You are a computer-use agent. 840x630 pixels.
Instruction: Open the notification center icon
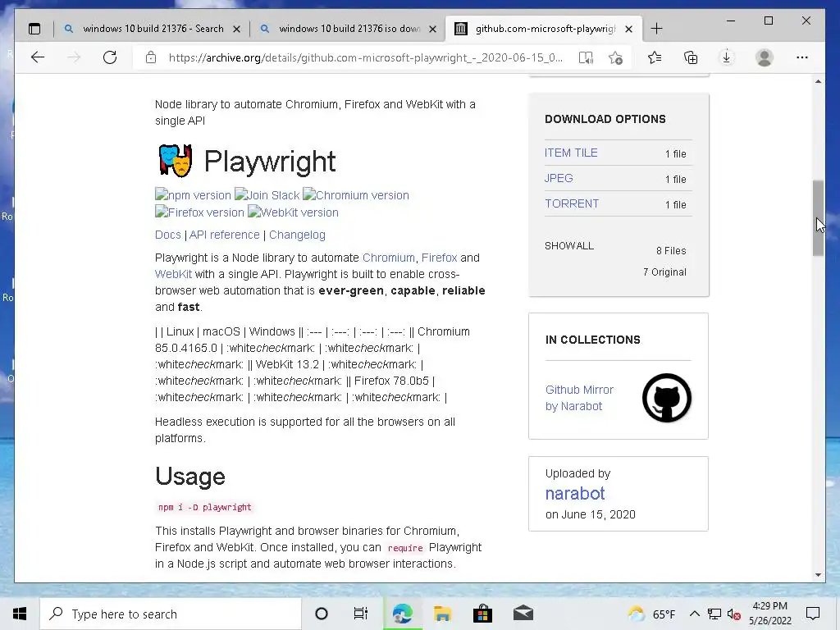coord(813,614)
